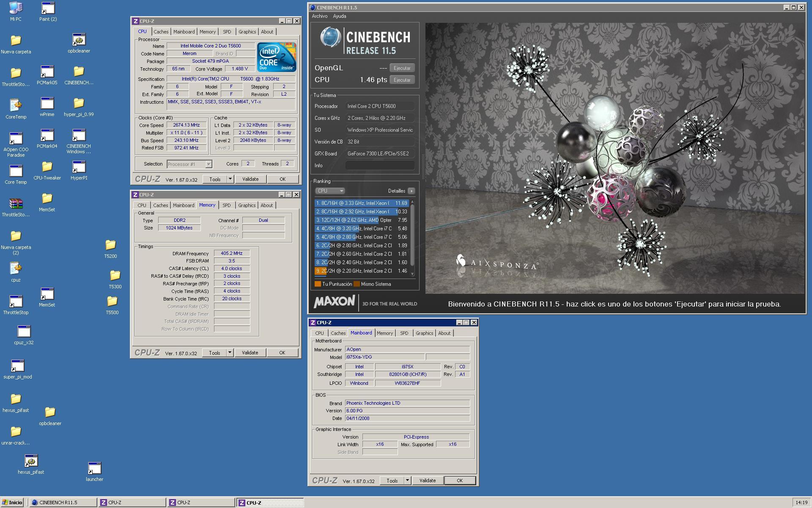Switch to Caches tab in top CPU-Z window
This screenshot has width=812, height=508.
click(161, 32)
